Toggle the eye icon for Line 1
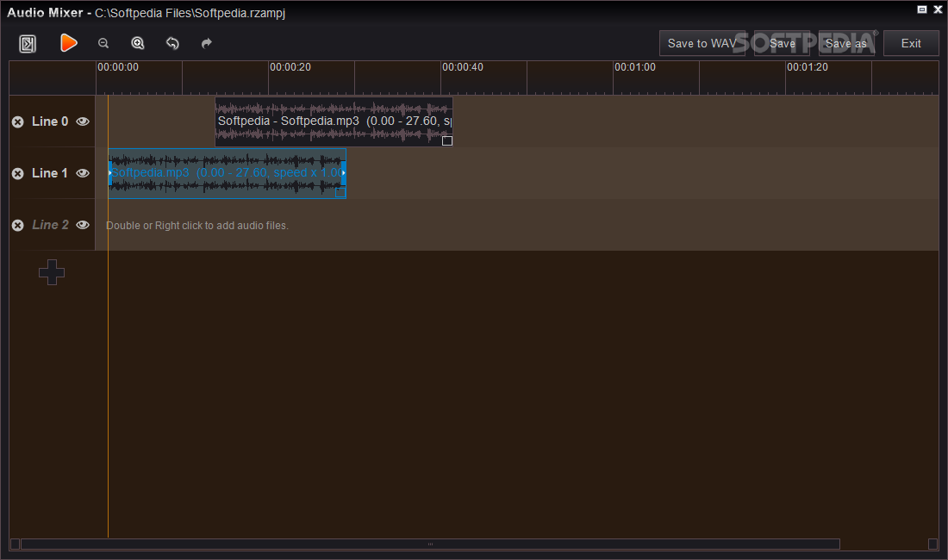Viewport: 948px width, 560px height. pos(83,173)
